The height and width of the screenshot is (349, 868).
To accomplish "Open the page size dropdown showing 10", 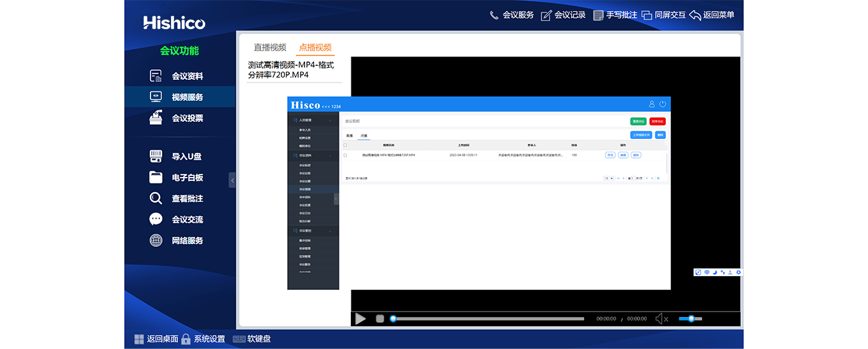I will tap(608, 178).
